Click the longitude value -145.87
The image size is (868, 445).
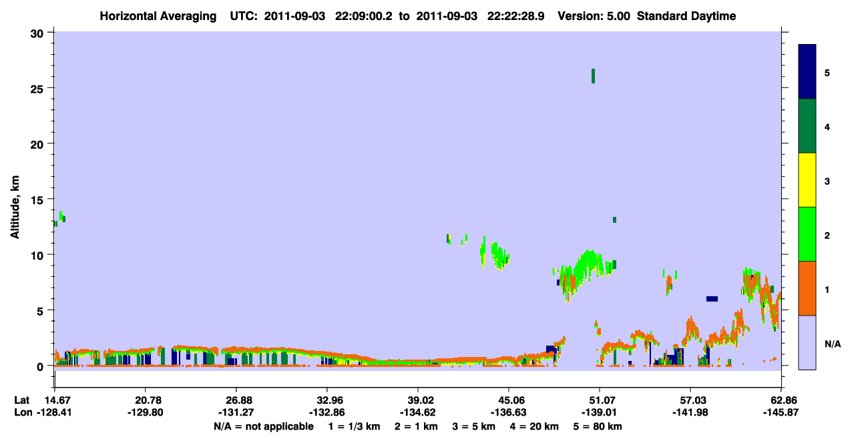781,413
